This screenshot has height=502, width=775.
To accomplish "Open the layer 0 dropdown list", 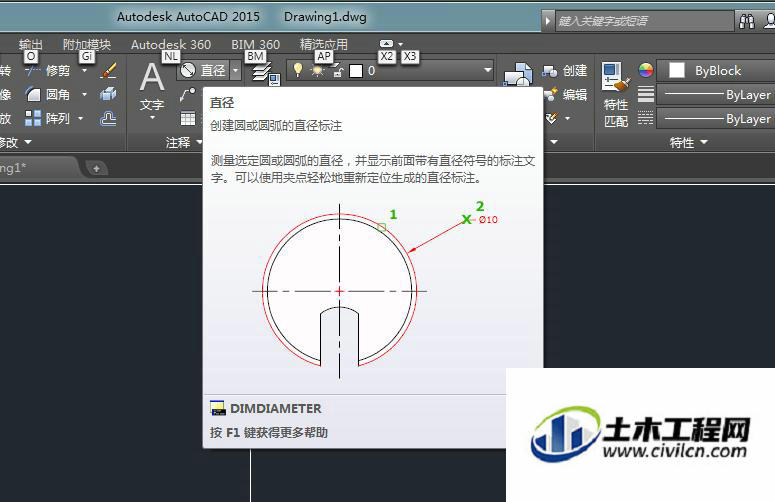I will pyautogui.click(x=488, y=71).
